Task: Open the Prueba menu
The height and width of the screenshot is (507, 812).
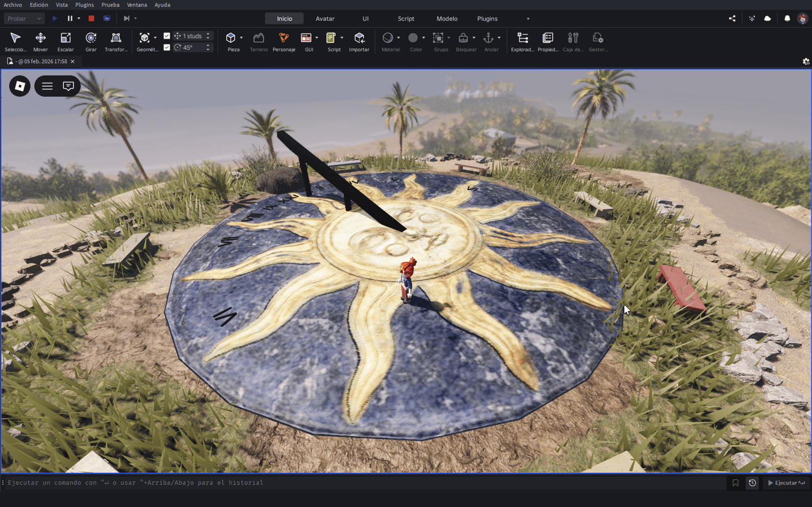Action: [x=110, y=5]
